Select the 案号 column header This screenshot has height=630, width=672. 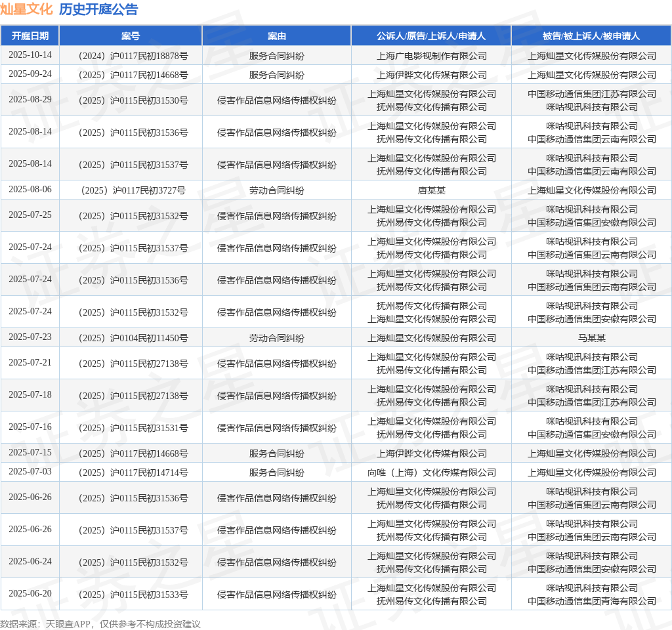pyautogui.click(x=131, y=36)
